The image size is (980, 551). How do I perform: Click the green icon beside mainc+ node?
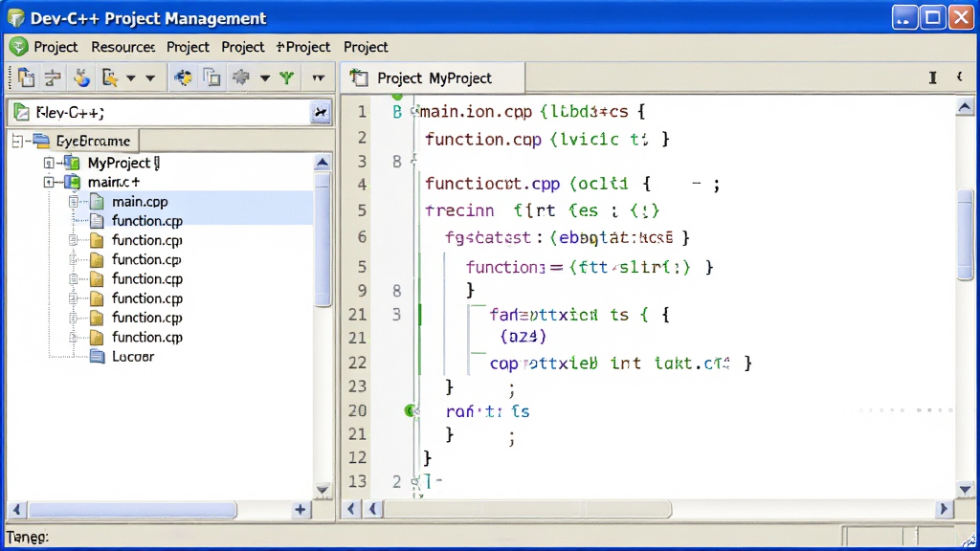pos(73,183)
